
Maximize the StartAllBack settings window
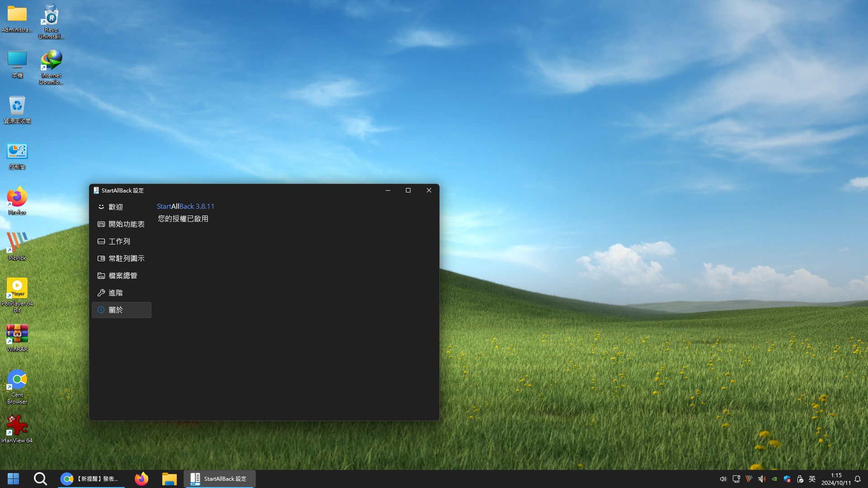point(408,190)
